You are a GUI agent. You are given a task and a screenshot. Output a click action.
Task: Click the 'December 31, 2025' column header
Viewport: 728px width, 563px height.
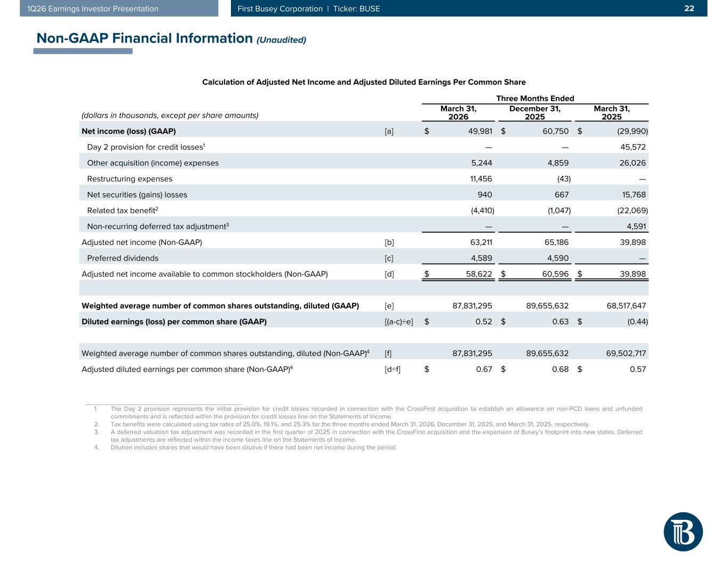(534, 113)
